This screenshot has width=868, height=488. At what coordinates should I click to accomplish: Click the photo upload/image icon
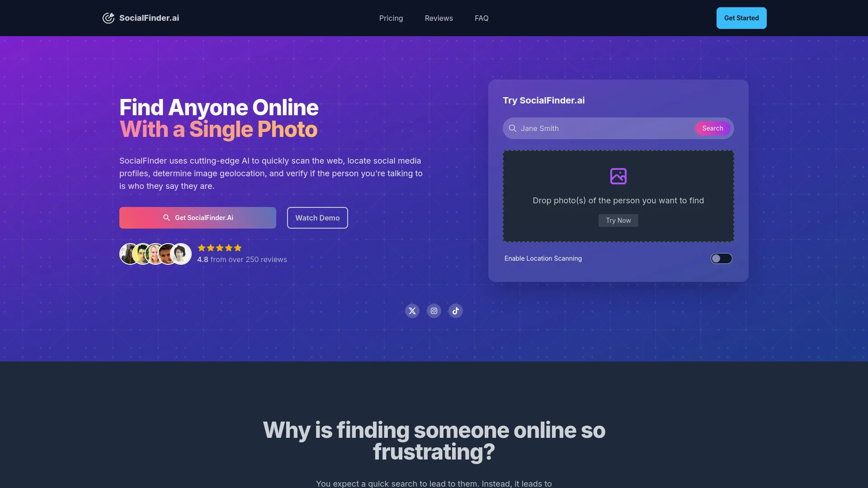[x=618, y=175]
